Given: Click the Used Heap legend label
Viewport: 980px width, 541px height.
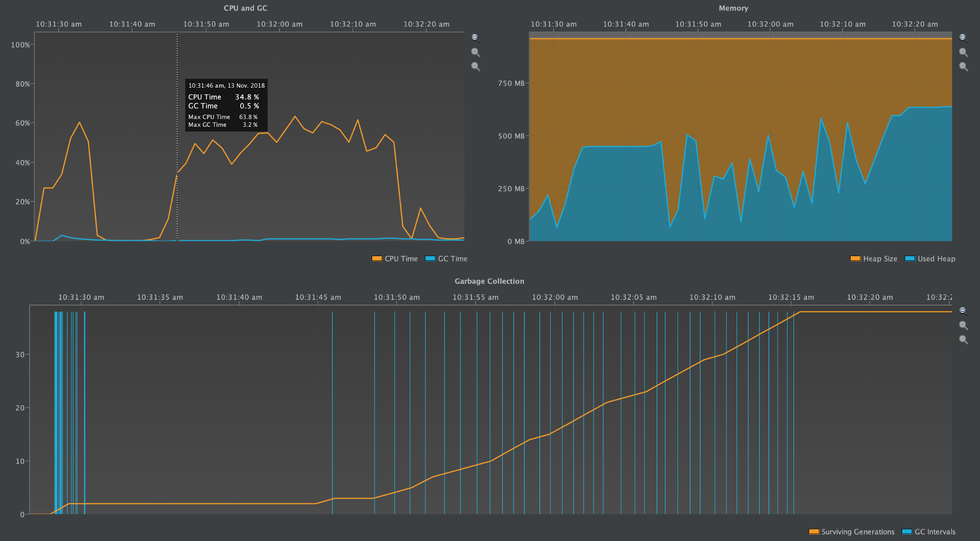Looking at the screenshot, I should (936, 258).
